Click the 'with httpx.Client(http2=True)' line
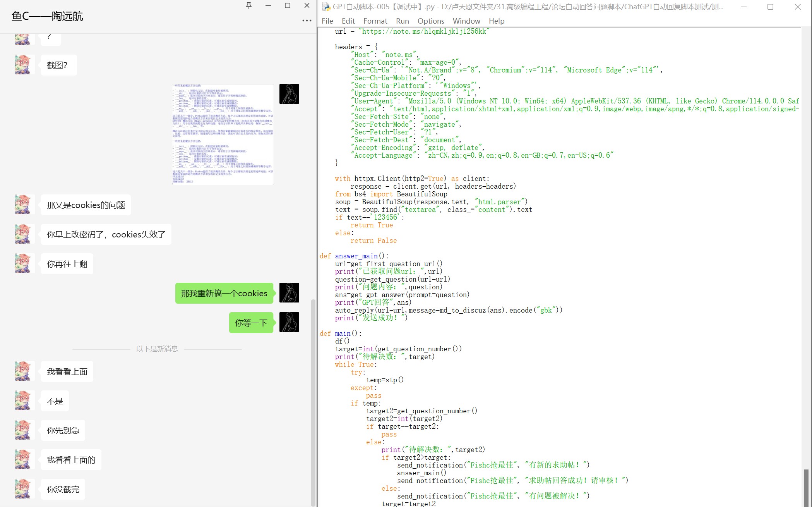Image resolution: width=812 pixels, height=507 pixels. point(412,179)
